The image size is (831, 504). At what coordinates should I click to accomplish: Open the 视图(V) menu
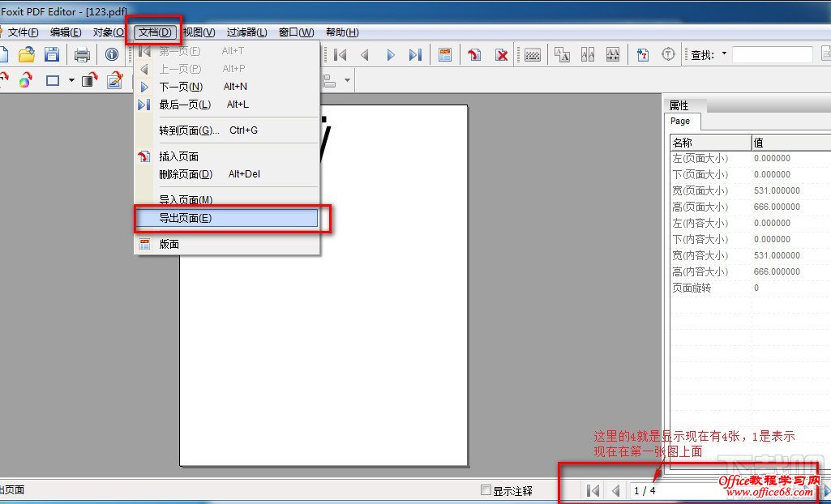(199, 32)
